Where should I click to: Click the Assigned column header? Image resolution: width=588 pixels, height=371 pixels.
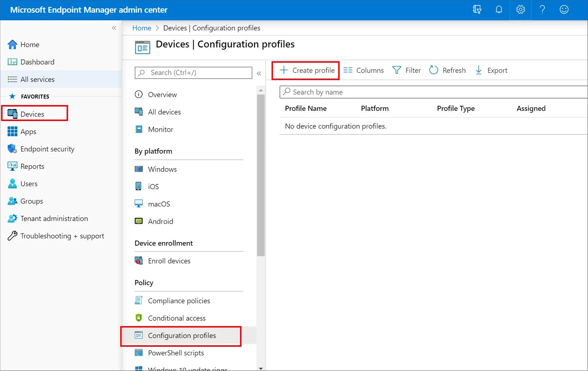click(x=531, y=108)
